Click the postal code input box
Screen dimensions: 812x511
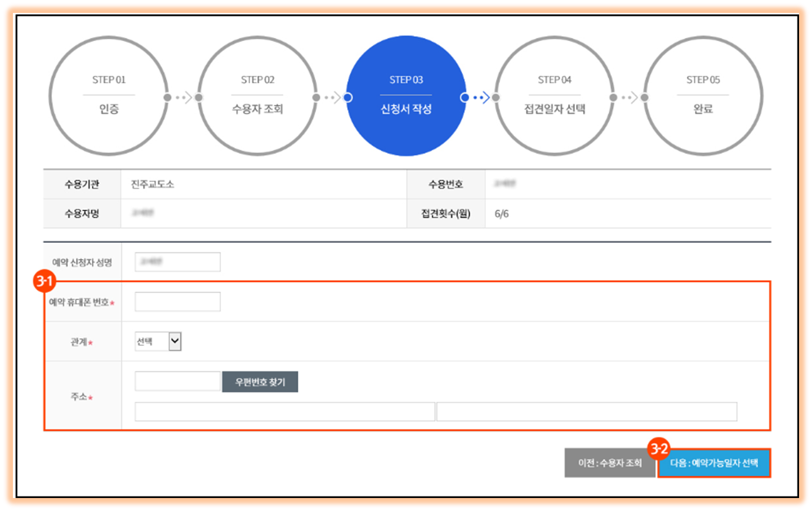(x=177, y=381)
